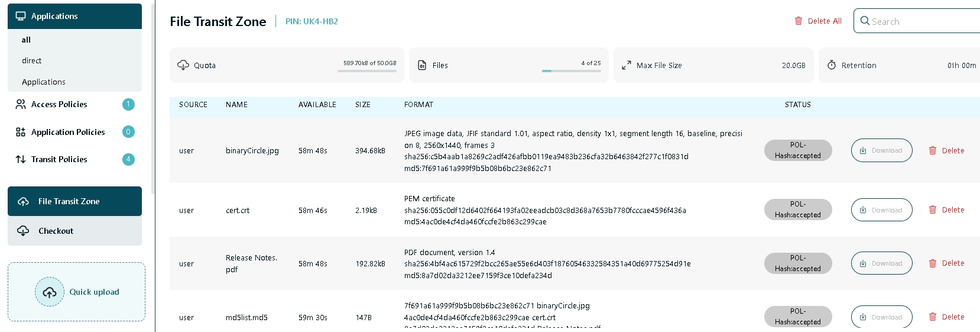Click the Application Policies grid icon
980x332 pixels.
pos(21,132)
